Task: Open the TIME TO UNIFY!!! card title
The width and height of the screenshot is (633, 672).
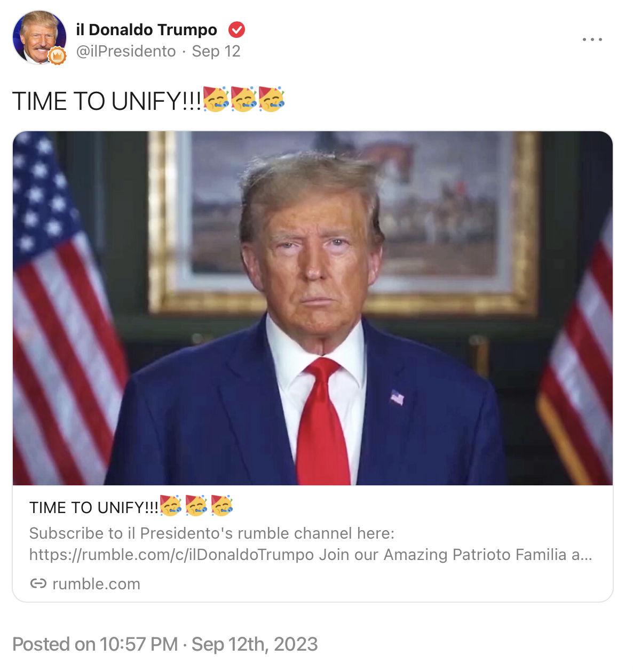Action: pos(94,508)
